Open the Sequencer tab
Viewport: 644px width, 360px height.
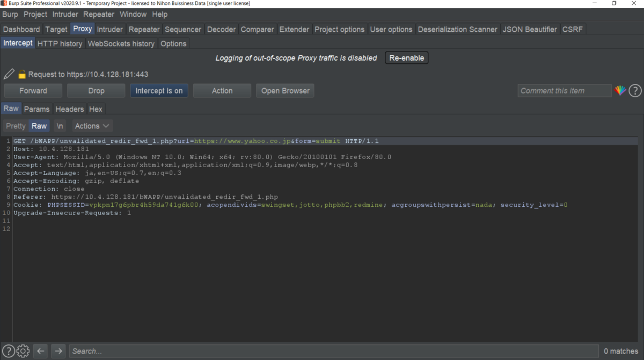click(x=183, y=30)
